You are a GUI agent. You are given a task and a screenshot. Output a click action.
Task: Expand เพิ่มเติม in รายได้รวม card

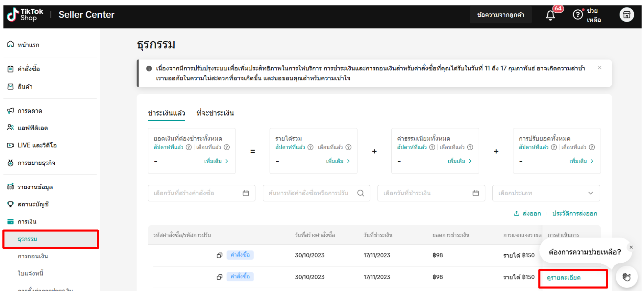pyautogui.click(x=338, y=161)
